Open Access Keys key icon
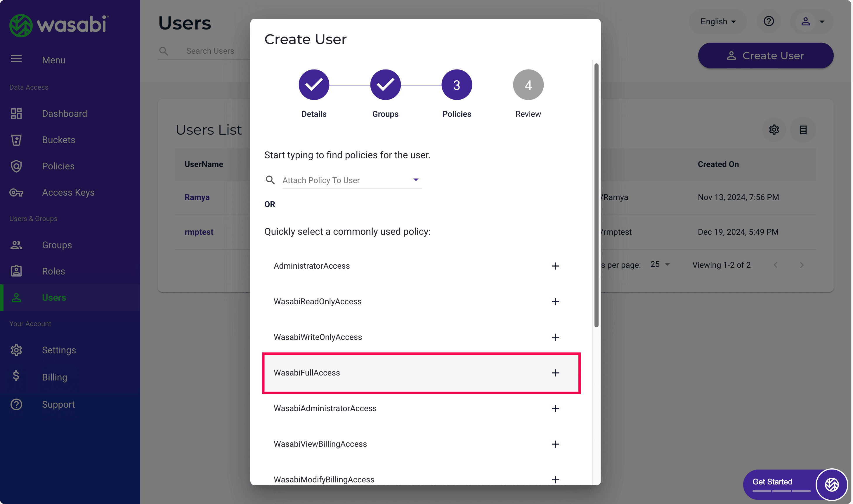The height and width of the screenshot is (504, 853). pyautogui.click(x=16, y=192)
